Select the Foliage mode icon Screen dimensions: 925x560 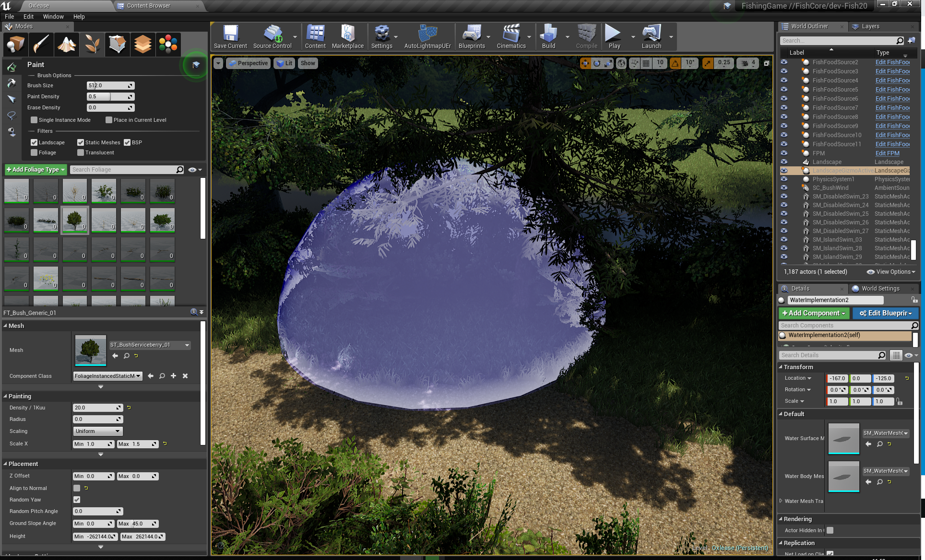(x=92, y=44)
